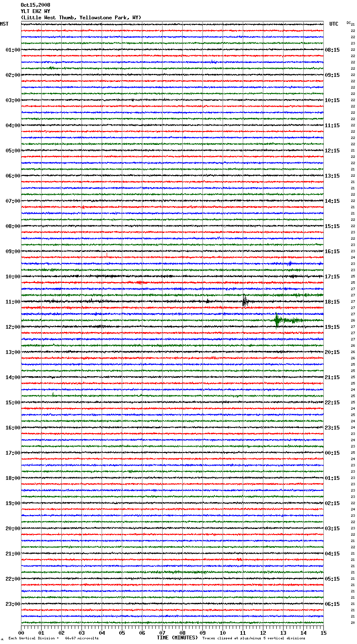Image resolution: width=357 pixels, height=644 pixels.
Task: Click the black seismic spike on 11:00 trace
Action: [245, 301]
